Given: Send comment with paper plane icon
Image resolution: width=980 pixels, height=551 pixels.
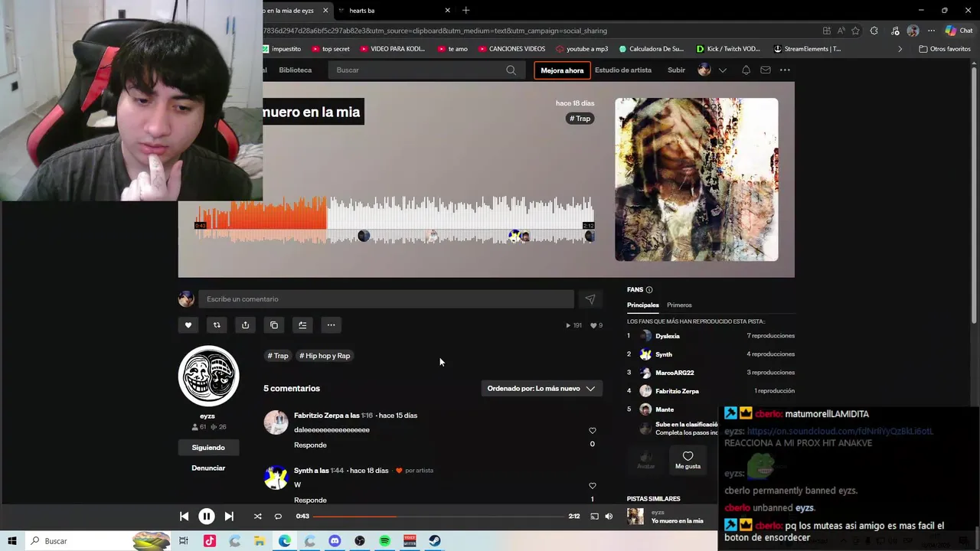Looking at the screenshot, I should point(590,299).
